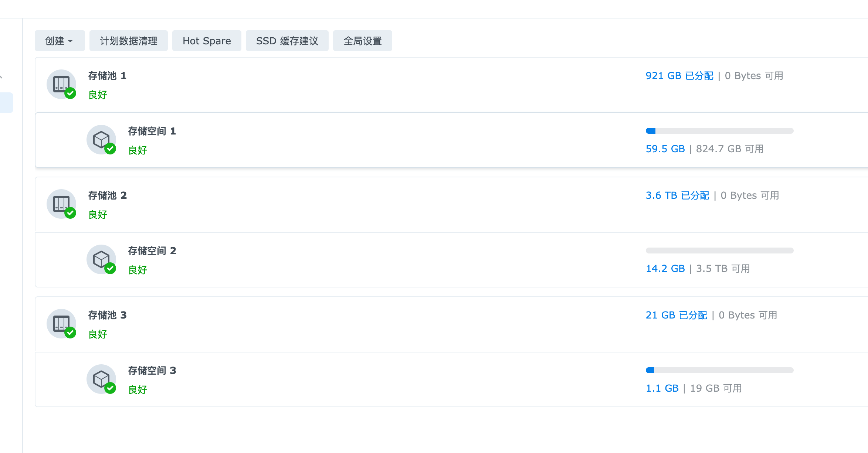Click the 计划数据清理 button
Screen dimensions: 868x453
tap(128, 41)
